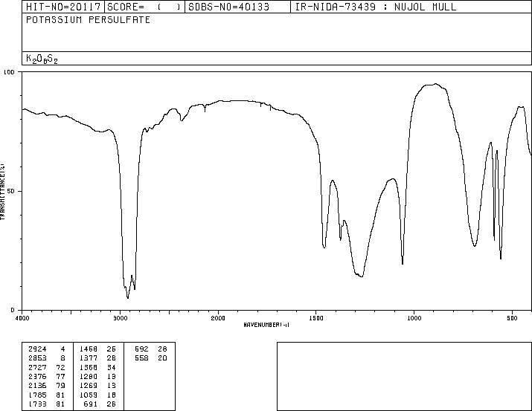
Task: Click the sharp absorption dip near 1059
Action: (x=403, y=262)
